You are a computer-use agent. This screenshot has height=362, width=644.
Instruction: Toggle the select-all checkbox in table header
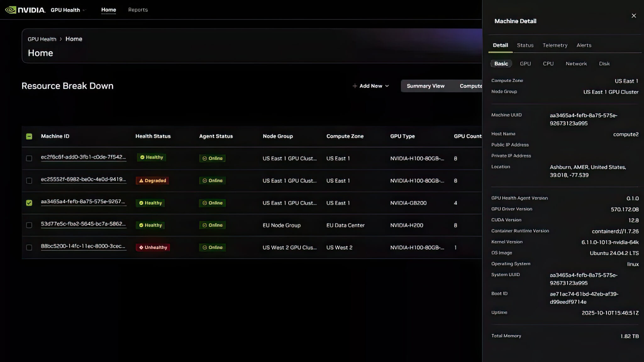(x=29, y=136)
